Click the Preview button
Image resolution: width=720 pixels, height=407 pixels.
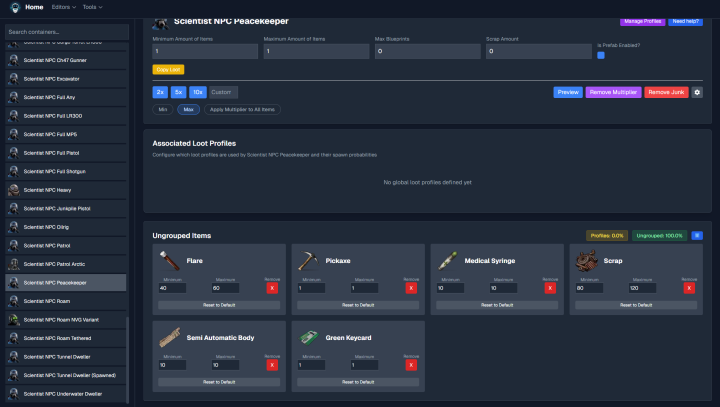pos(568,92)
